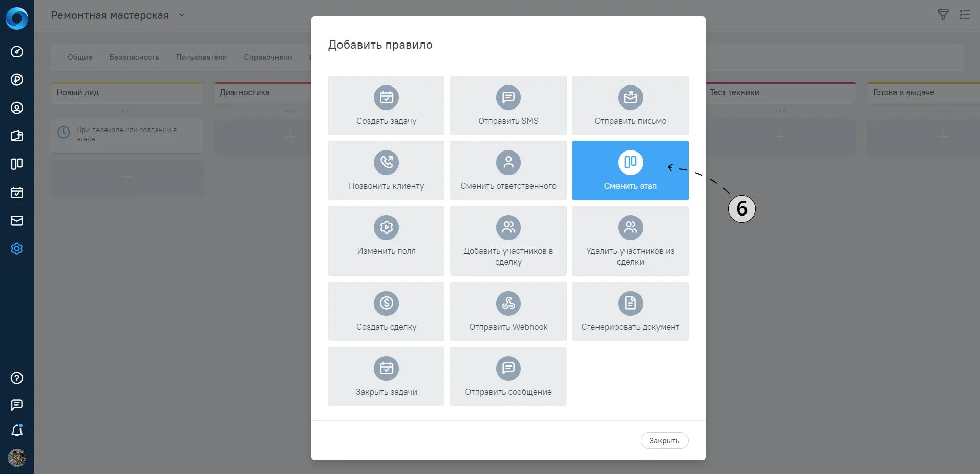This screenshot has height=474, width=980.
Task: Open the settings gear in sidebar
Action: [17, 249]
